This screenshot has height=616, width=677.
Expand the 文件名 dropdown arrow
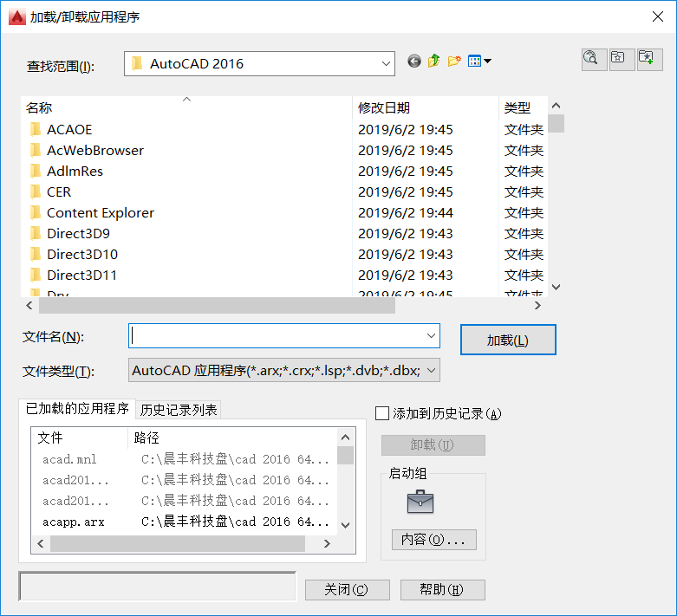coord(431,335)
